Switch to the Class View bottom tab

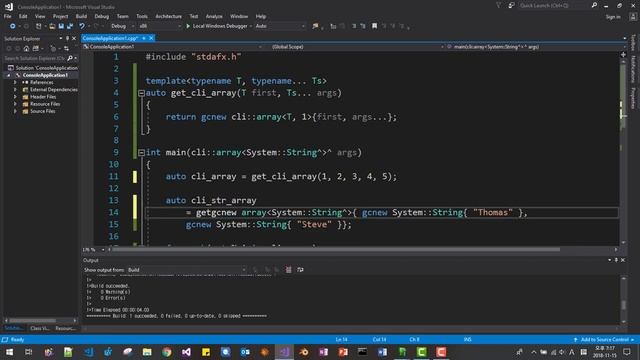click(40, 328)
